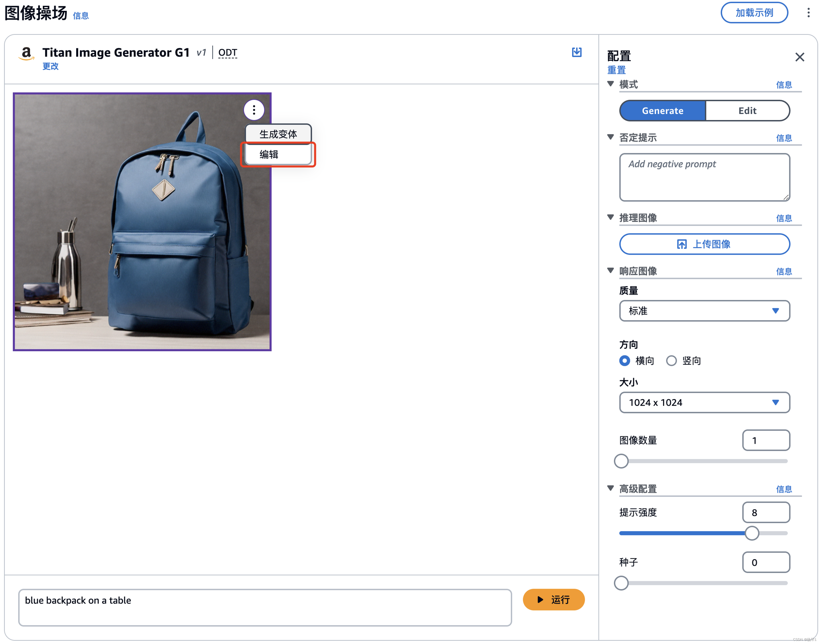Viewport: 821px width, 644px height.
Task: Close the 配置 configuration panel
Action: [799, 57]
